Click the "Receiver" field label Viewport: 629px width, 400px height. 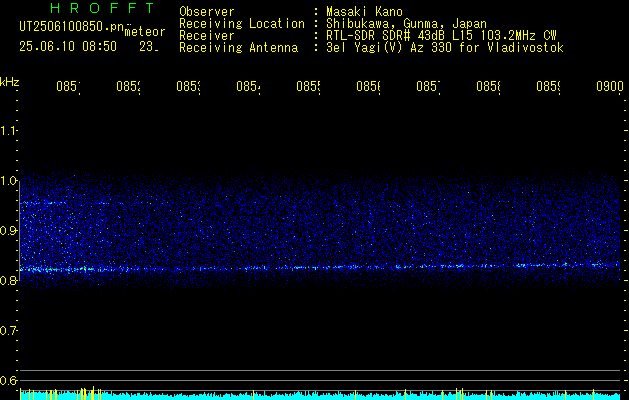tap(207, 36)
